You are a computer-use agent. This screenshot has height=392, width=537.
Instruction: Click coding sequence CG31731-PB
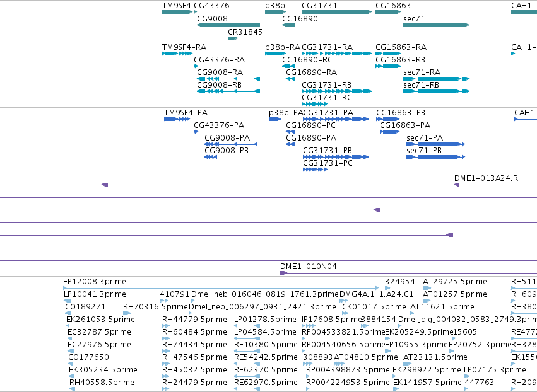336,157
